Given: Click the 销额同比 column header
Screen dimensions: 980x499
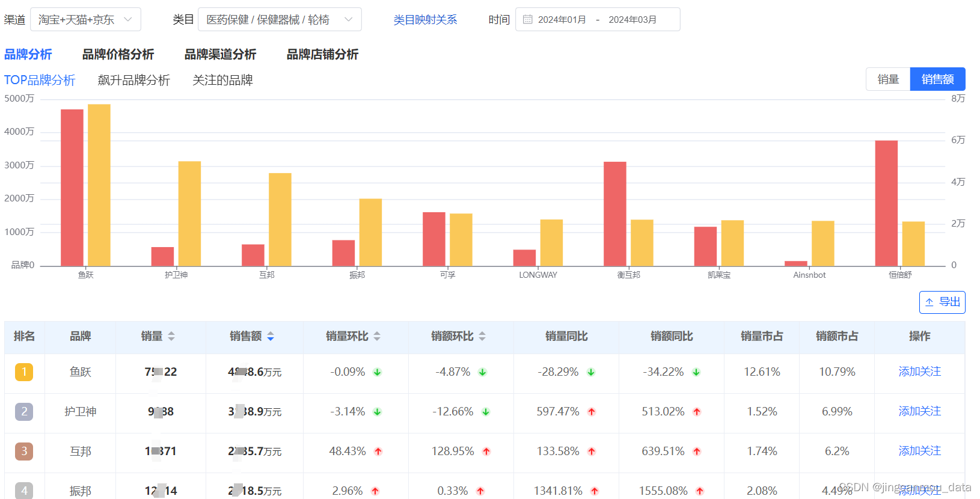Looking at the screenshot, I should [x=672, y=336].
